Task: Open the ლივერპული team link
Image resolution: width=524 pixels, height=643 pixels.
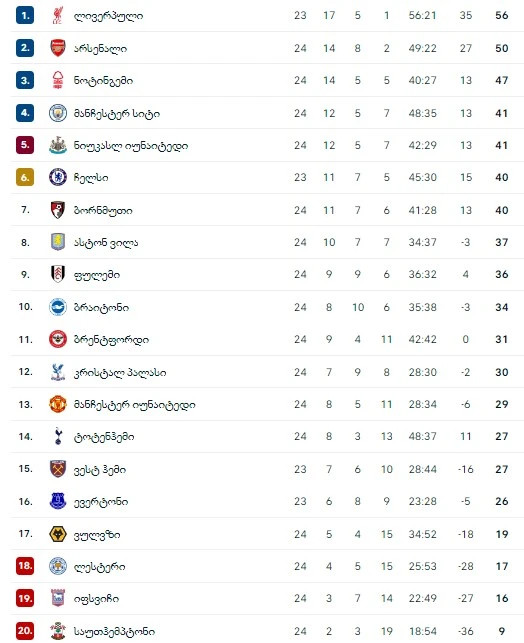Action: tap(108, 16)
